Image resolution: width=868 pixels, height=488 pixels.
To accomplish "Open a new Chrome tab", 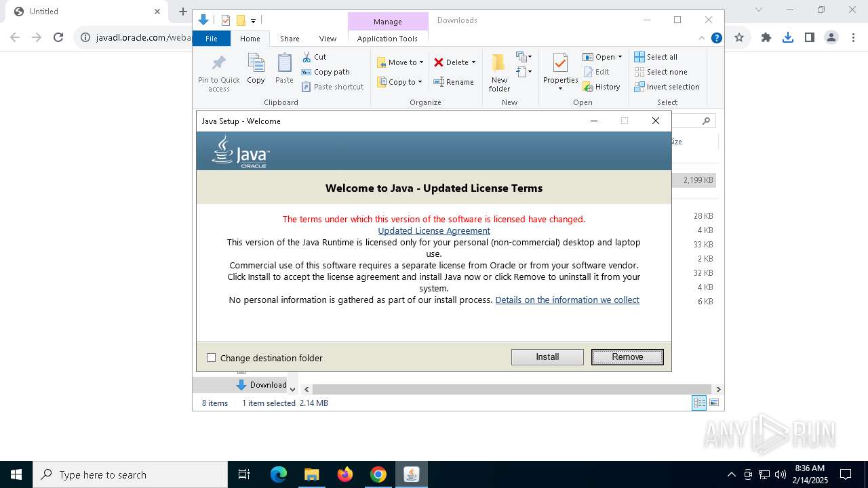I will (x=182, y=12).
